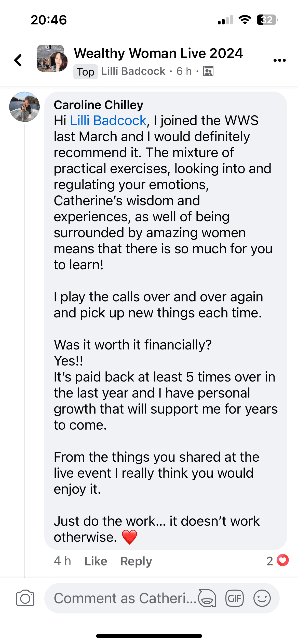This screenshot has height=644, width=298.
Task: Tap the Top comment filter badge
Action: [x=86, y=72]
